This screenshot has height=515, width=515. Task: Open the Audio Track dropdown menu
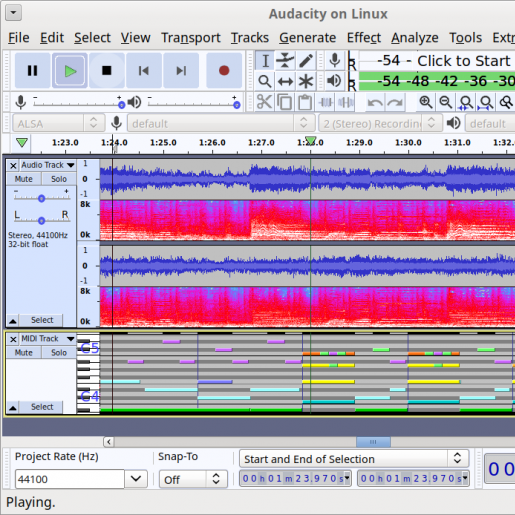[x=48, y=165]
